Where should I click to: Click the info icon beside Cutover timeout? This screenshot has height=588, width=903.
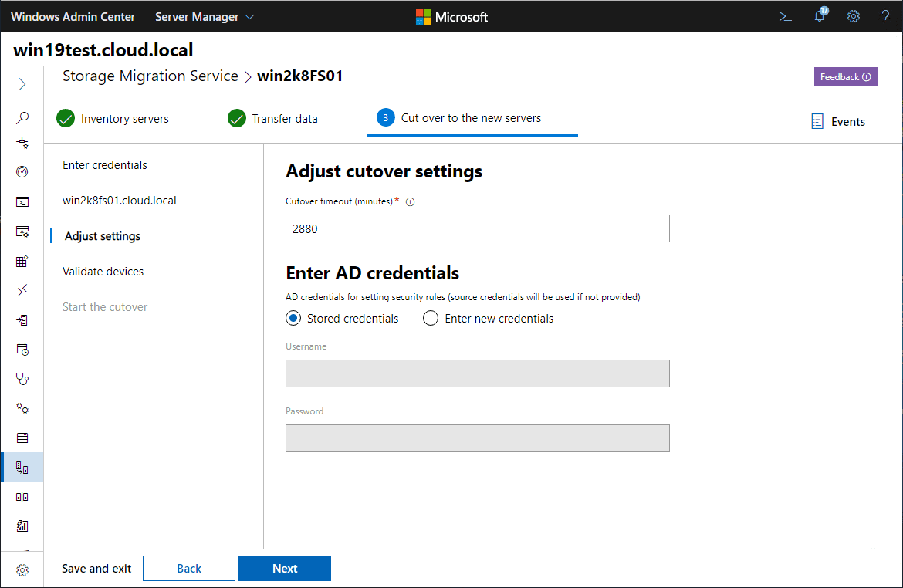[x=411, y=202]
